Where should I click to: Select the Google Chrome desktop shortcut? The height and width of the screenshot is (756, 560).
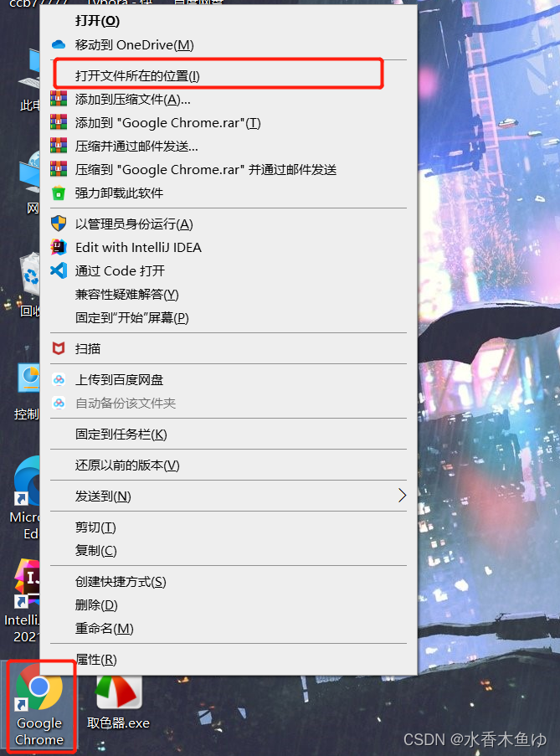[x=39, y=707]
